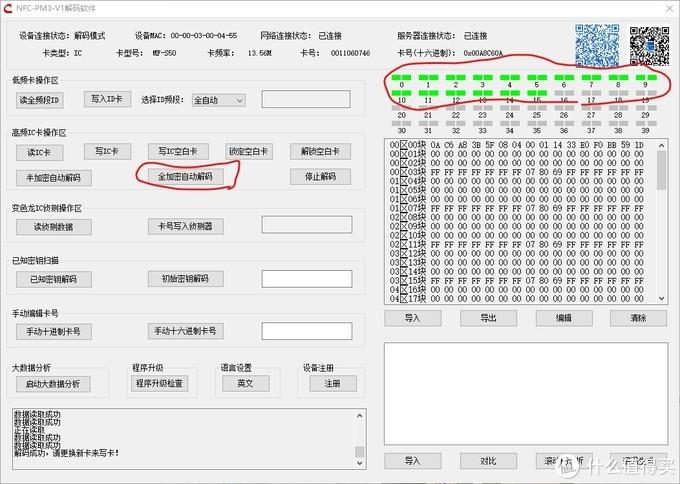Click the 已知密钥解码 button
Screen dimensions: 680x484
tap(53, 279)
